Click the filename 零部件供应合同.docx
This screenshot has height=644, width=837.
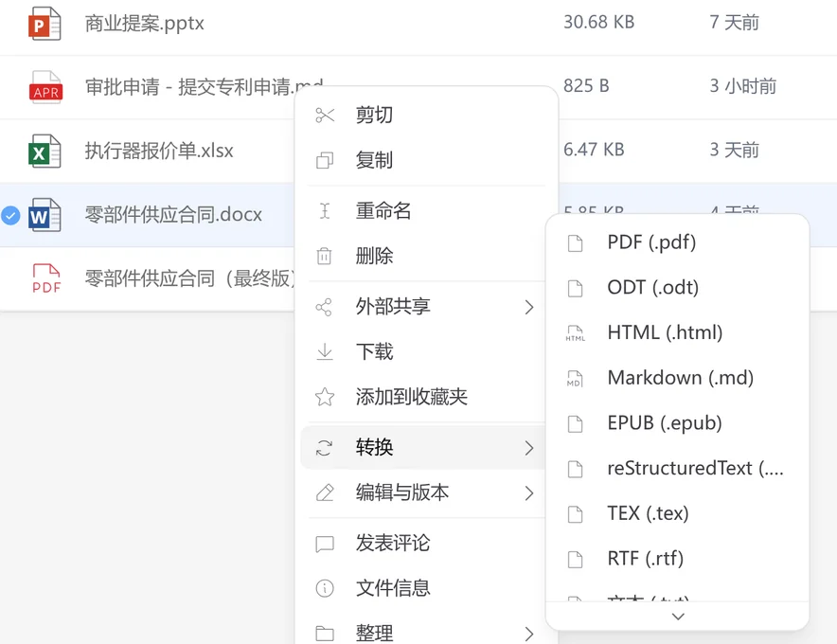point(173,215)
